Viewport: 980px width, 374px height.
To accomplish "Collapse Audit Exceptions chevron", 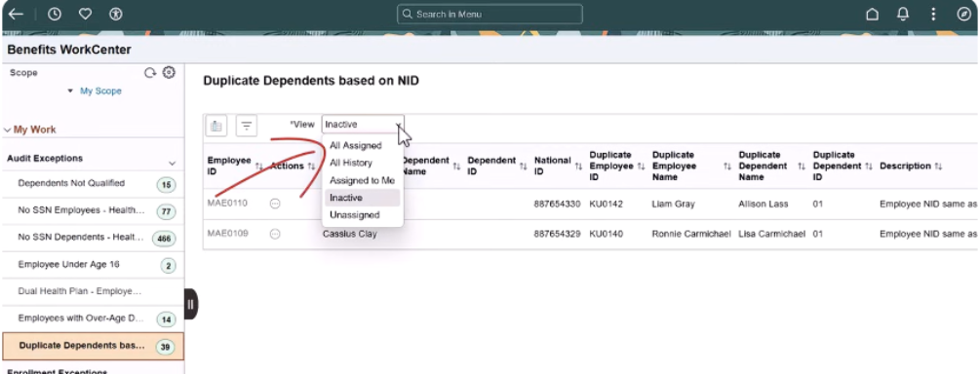I will tap(172, 164).
